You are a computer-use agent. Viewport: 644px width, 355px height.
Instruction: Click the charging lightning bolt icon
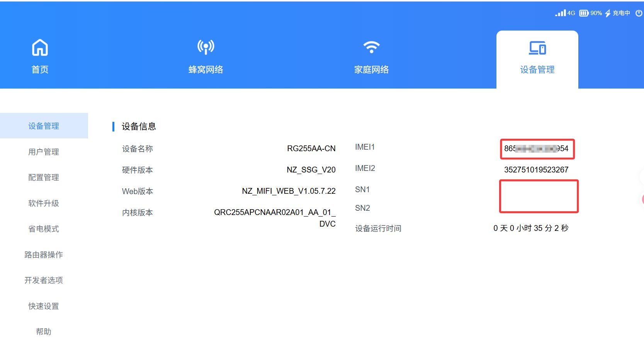click(x=608, y=13)
